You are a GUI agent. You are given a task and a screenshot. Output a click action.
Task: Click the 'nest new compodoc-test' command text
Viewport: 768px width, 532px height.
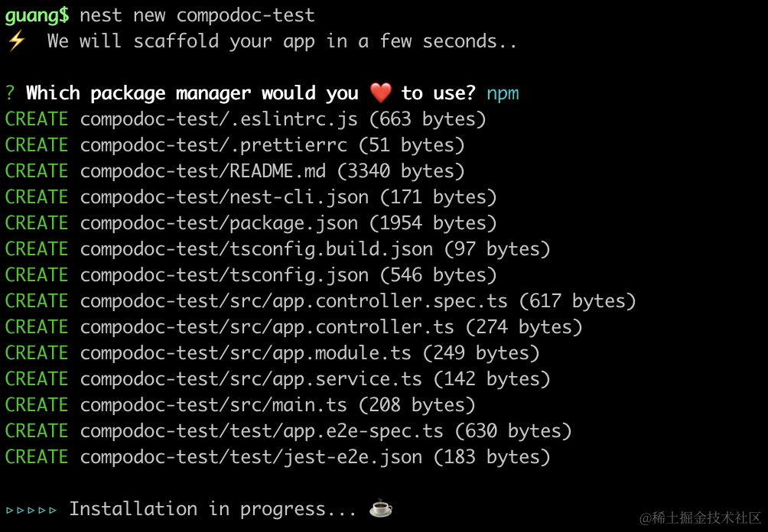[x=197, y=15]
